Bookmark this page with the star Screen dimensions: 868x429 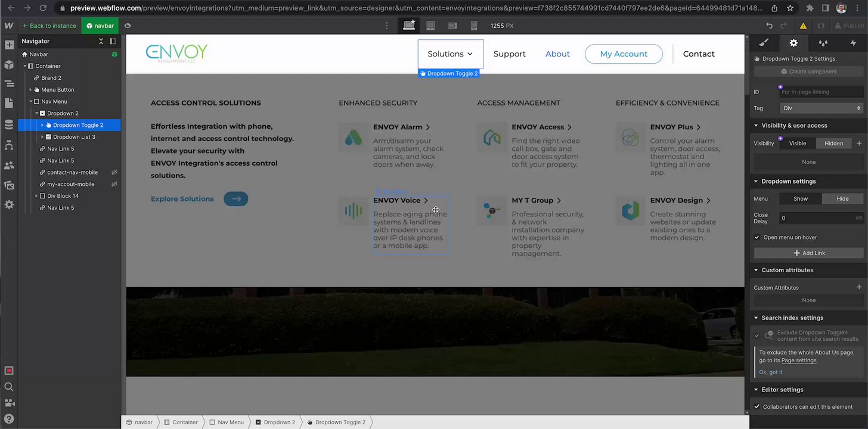[x=790, y=8]
